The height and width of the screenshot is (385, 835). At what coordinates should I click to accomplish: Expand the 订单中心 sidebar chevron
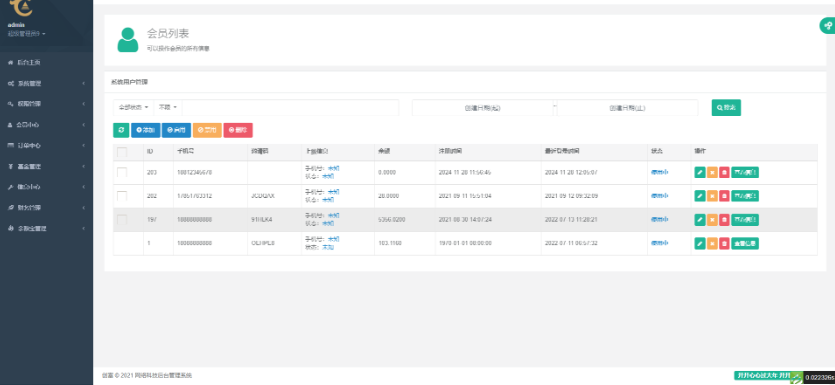click(x=84, y=145)
